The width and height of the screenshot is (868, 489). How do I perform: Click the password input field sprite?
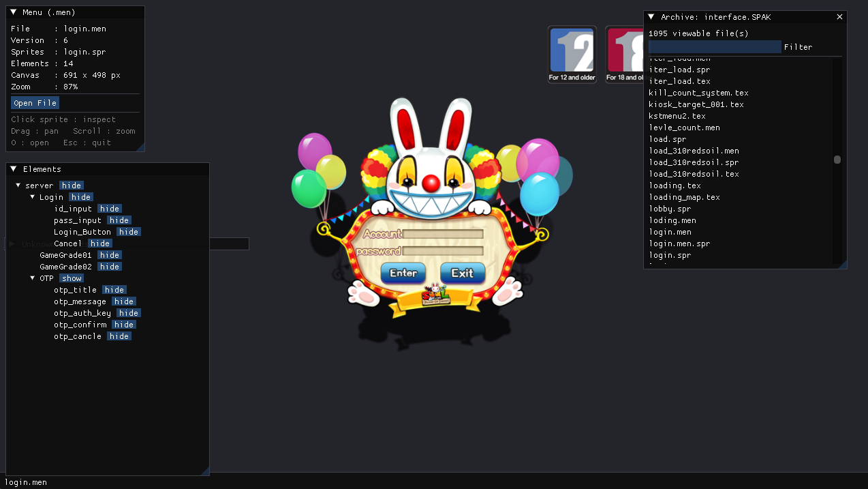pyautogui.click(x=444, y=251)
